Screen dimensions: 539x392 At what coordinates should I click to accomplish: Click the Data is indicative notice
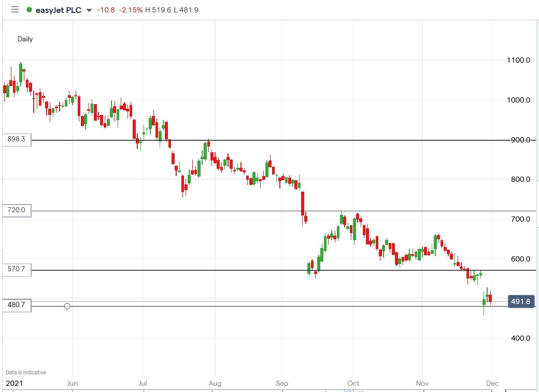[25, 372]
